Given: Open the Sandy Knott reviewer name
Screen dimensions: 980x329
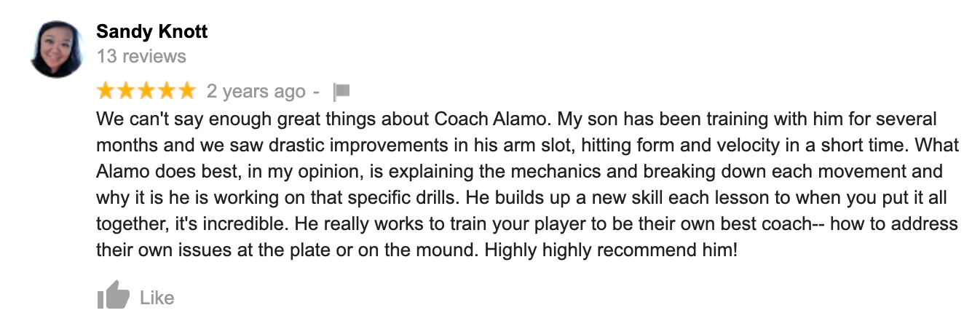Looking at the screenshot, I should [152, 32].
